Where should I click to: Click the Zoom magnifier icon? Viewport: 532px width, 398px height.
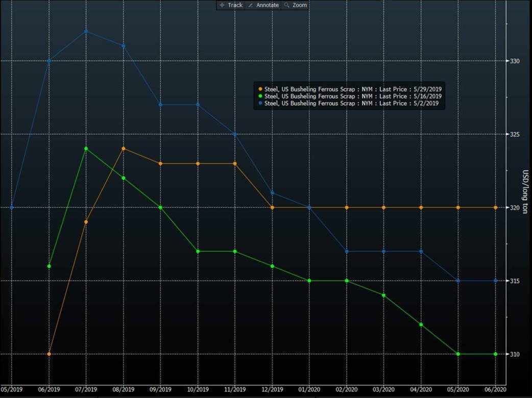click(x=286, y=5)
